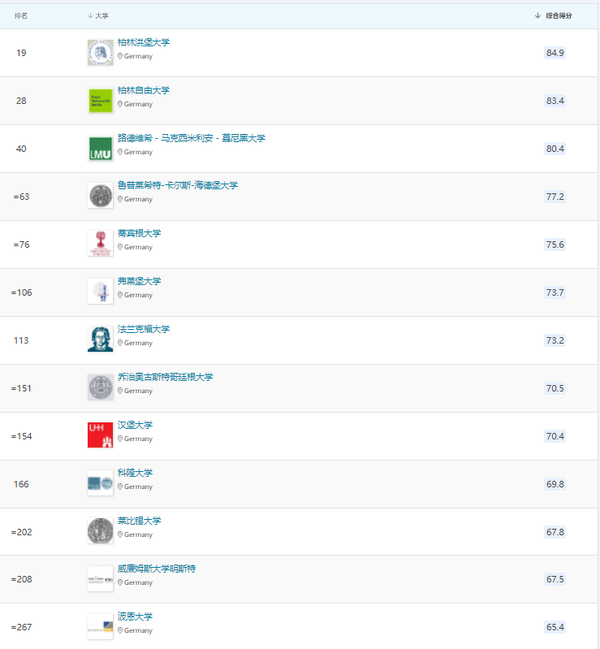600x649 pixels.
Task: Open 路德维希-马克西米利安-慕尼黑大学 link
Action: pos(191,138)
